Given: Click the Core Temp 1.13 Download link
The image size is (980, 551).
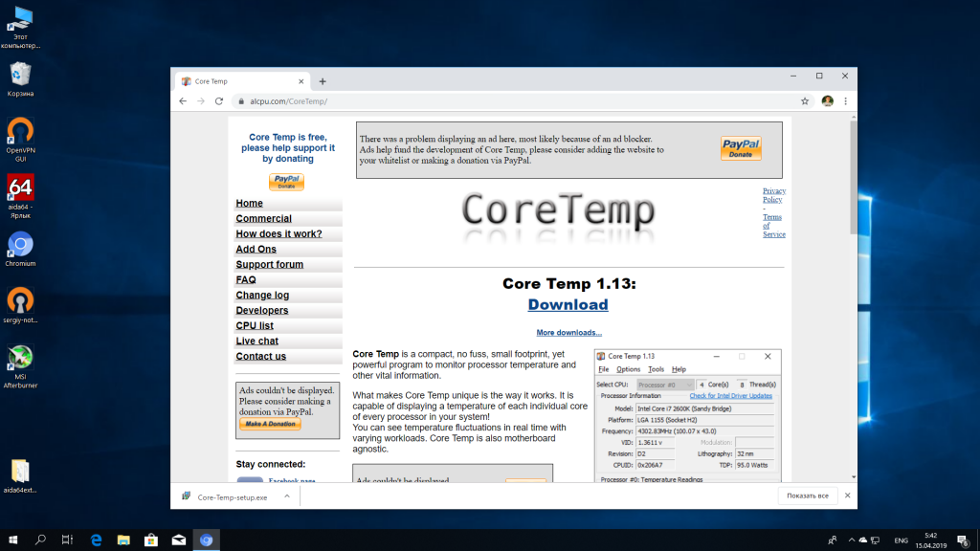Looking at the screenshot, I should (x=568, y=304).
